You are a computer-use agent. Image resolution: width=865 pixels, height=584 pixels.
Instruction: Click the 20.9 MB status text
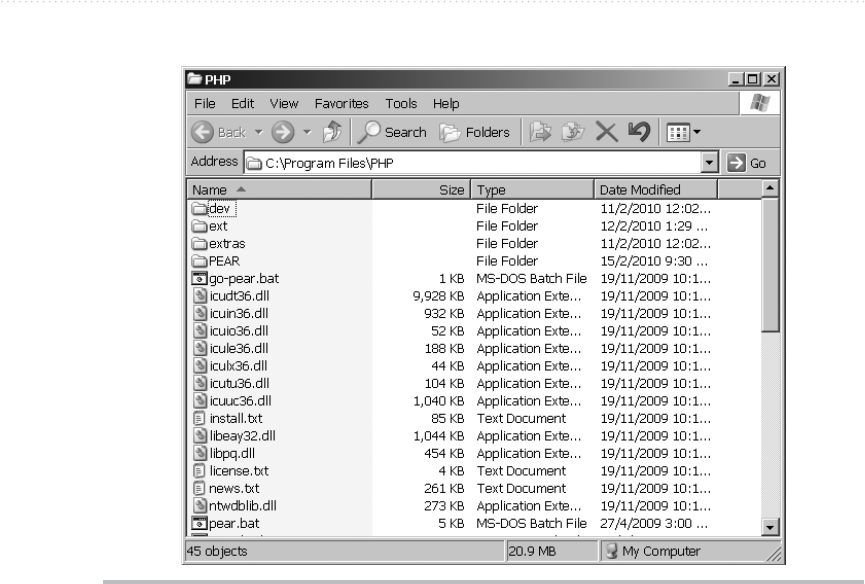[532, 551]
